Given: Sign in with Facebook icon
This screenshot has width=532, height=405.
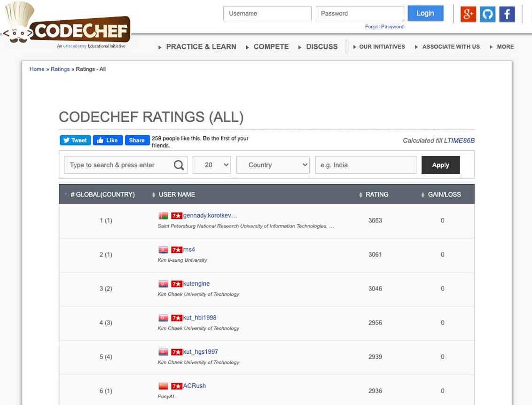Looking at the screenshot, I should click(507, 14).
